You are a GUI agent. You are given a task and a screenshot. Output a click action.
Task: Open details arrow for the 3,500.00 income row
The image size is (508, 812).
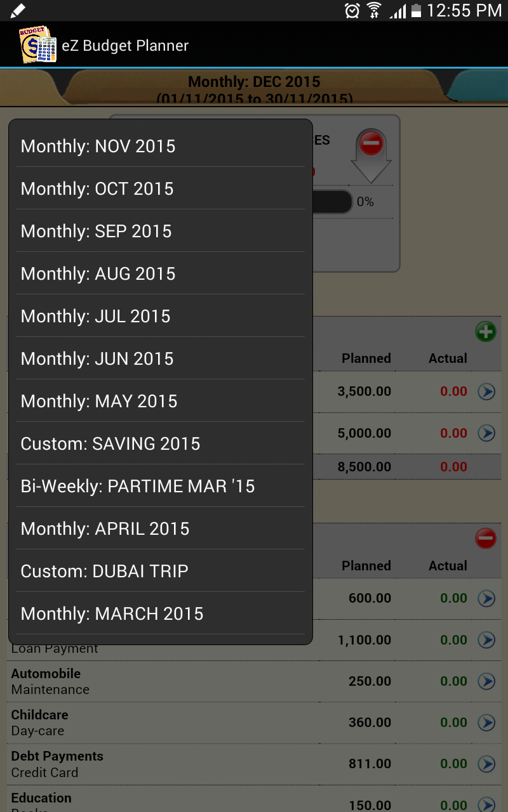(486, 391)
